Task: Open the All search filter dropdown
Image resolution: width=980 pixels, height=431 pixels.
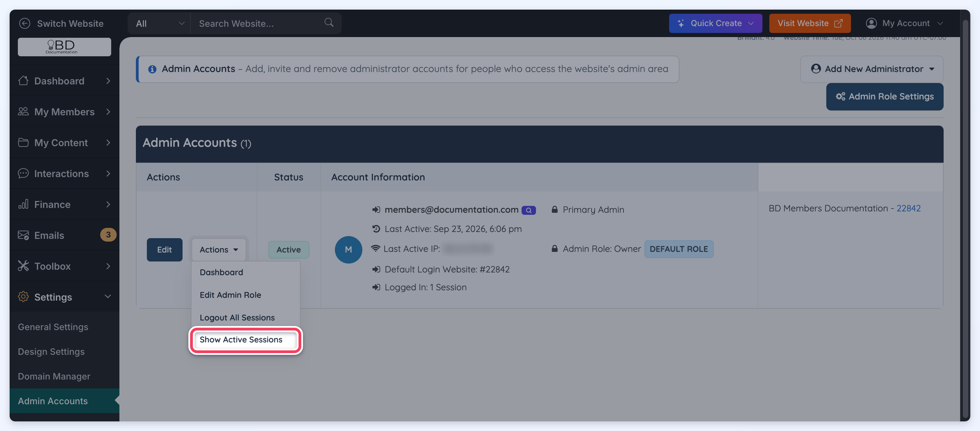Action: coord(159,23)
